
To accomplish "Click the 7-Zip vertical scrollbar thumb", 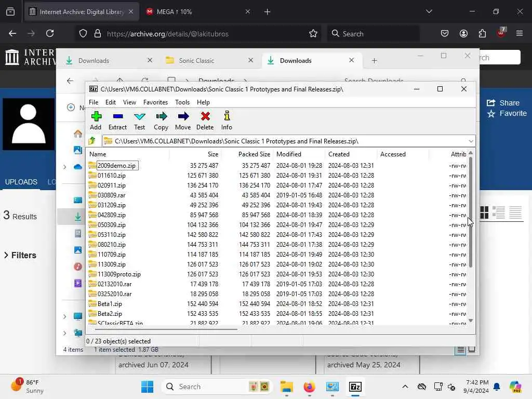I will pyautogui.click(x=471, y=212).
